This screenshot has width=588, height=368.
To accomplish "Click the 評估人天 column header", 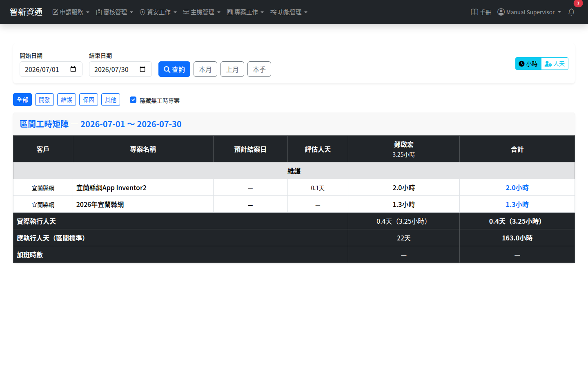I will coord(318,149).
